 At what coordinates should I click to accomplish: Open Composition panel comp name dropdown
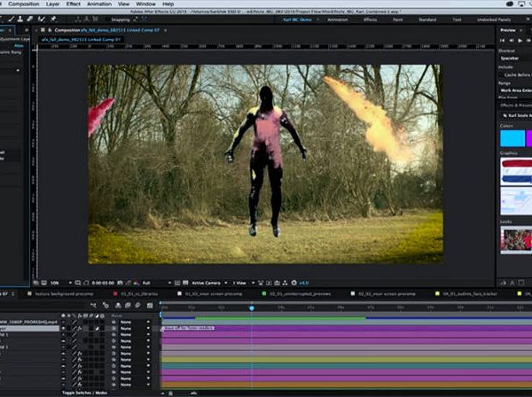120,30
